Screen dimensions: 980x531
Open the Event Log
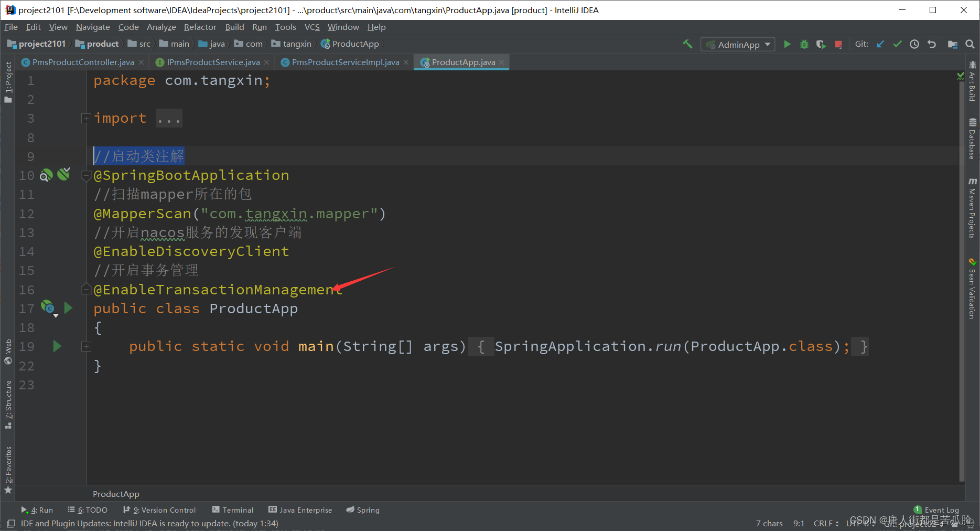[936, 510]
